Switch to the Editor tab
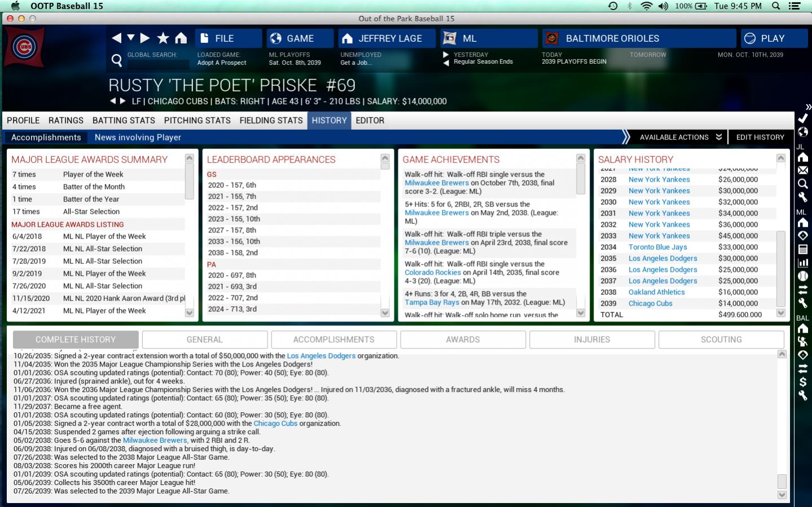The height and width of the screenshot is (507, 812). pos(370,120)
